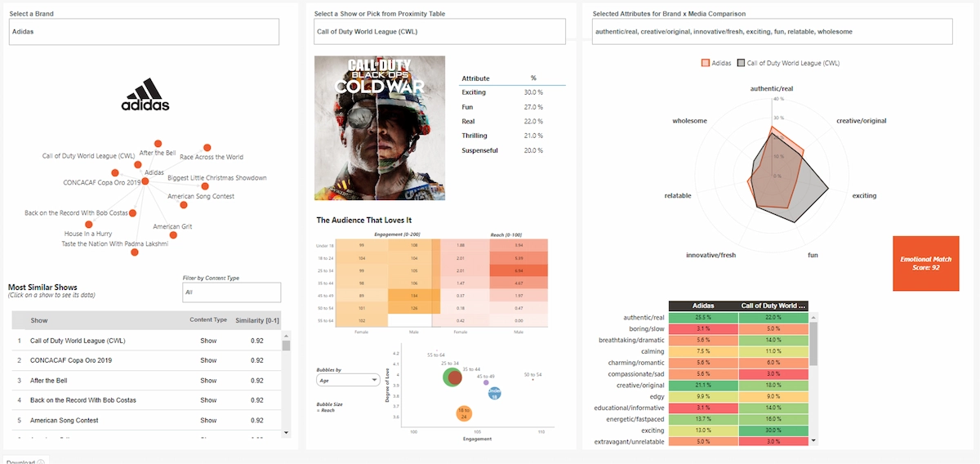
Task: Select After the Bell in similar shows table
Action: [x=147, y=381]
